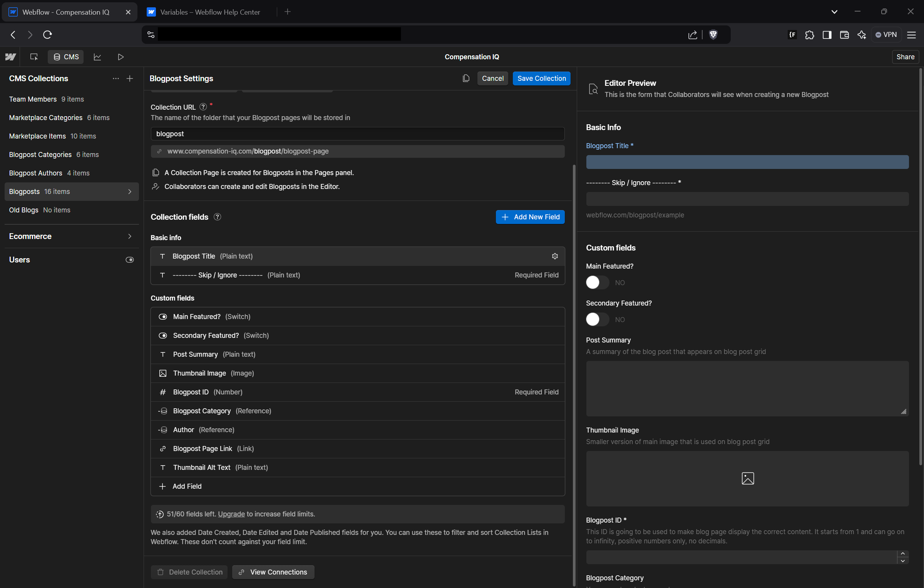This screenshot has width=924, height=588.
Task: Click Save Collection button
Action: 541,79
